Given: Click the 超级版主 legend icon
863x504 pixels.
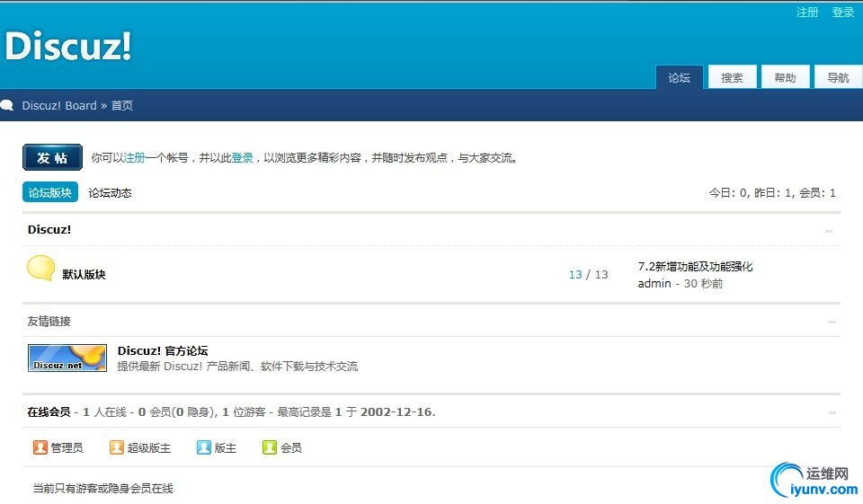Looking at the screenshot, I should [x=116, y=447].
